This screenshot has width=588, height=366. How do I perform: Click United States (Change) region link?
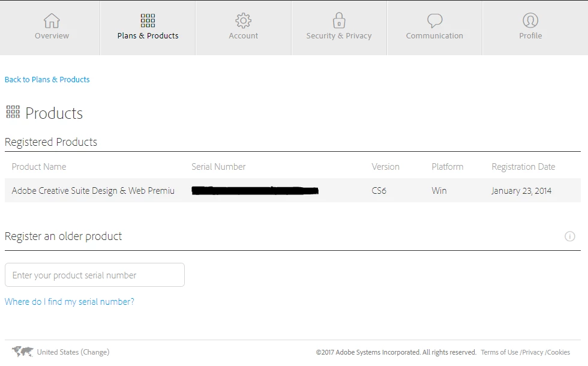coord(73,352)
